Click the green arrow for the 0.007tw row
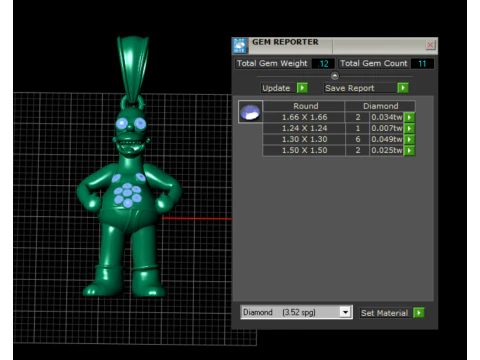The image size is (480, 360). point(409,128)
